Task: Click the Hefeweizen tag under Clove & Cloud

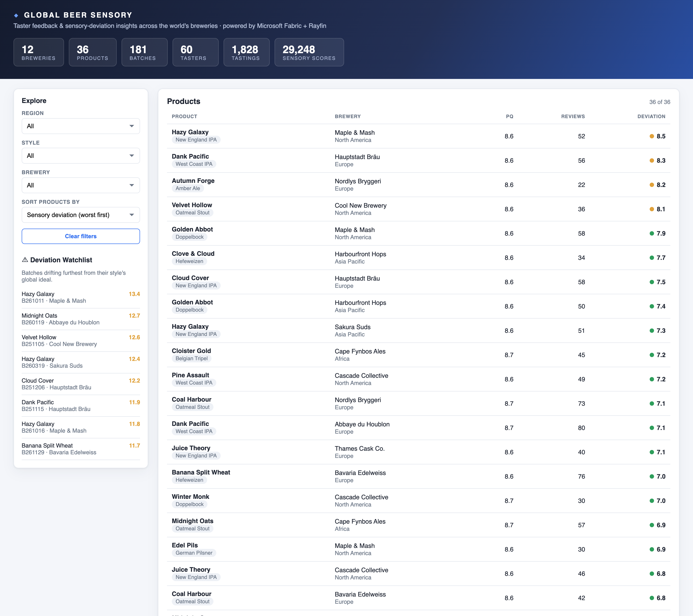Action: 190,261
